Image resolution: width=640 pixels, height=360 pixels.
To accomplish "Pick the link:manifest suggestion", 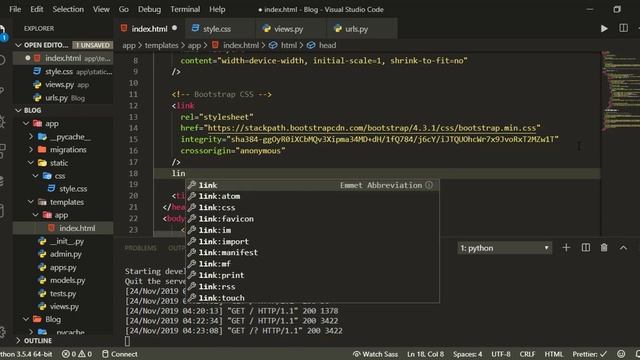I will pos(312,253).
